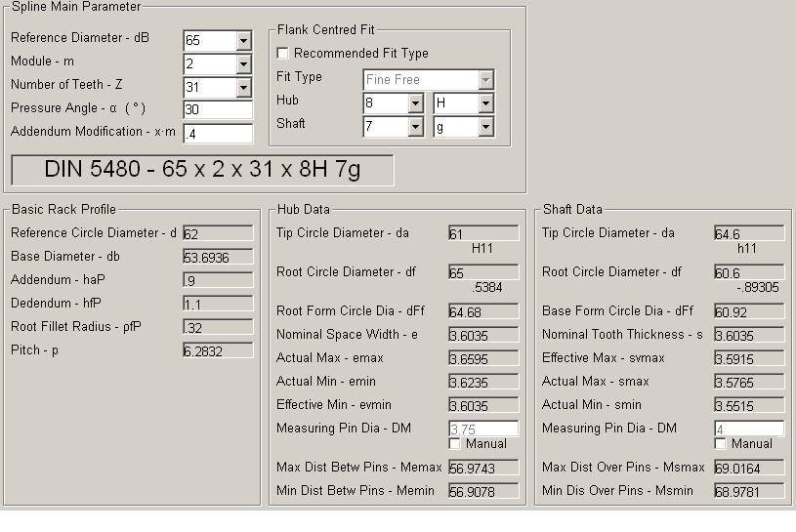Open the Reference Diameter dB dropdown
Viewport: 796px width, 532px height.
[243, 41]
